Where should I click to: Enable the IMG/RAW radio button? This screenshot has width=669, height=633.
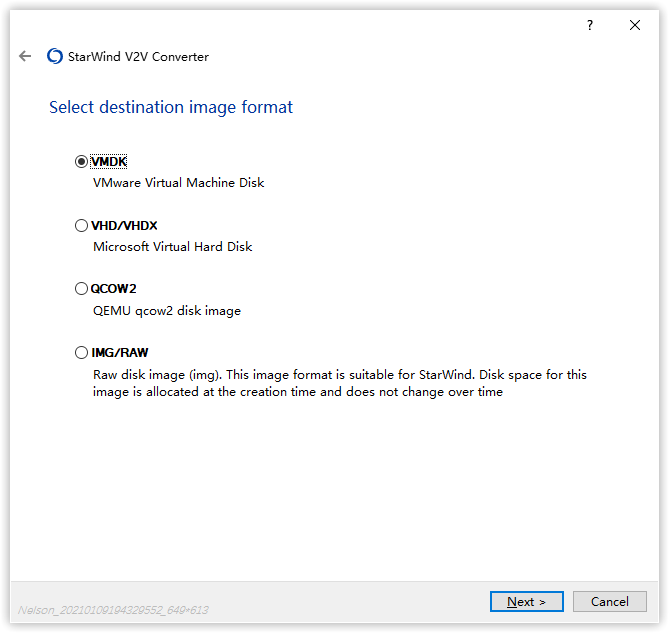[81, 353]
